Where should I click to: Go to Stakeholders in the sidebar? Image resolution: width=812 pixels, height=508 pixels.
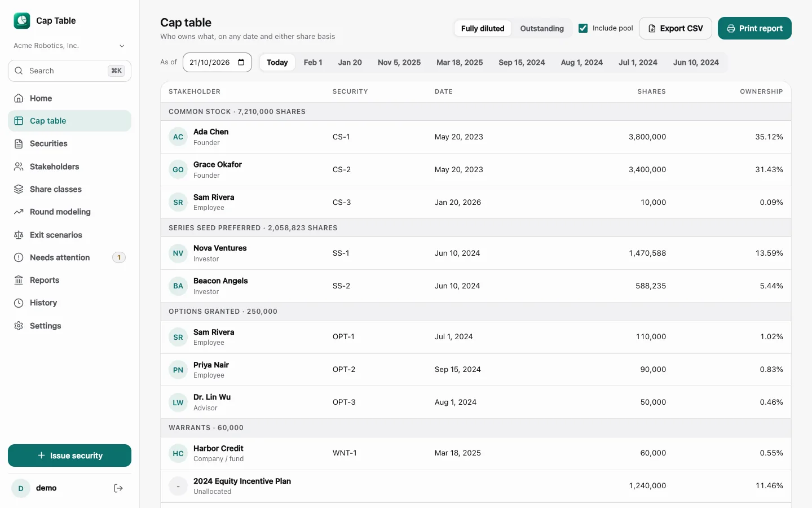[69, 167]
